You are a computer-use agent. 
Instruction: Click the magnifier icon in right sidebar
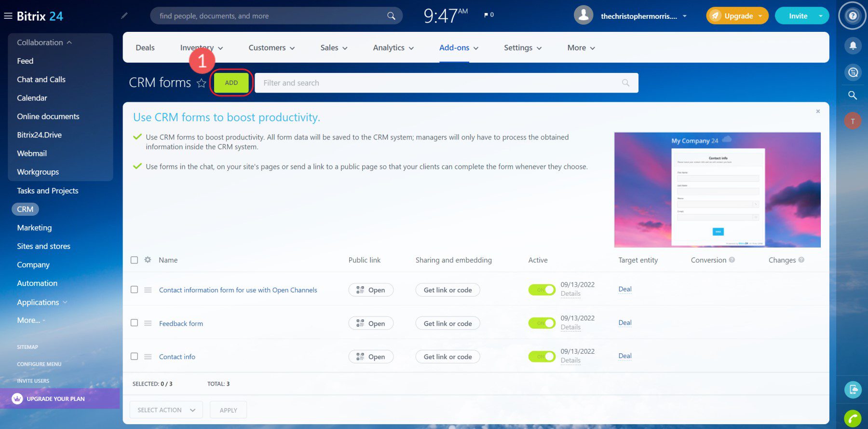(853, 95)
